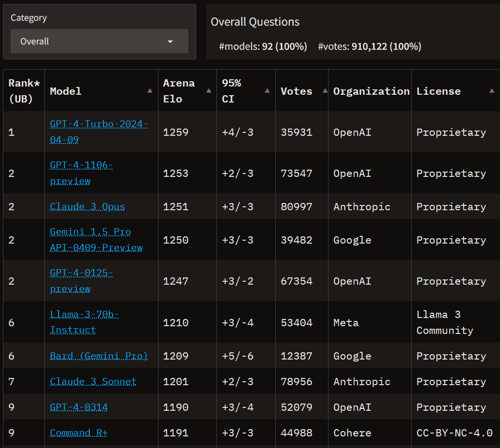The width and height of the screenshot is (500, 448).
Task: Click the Organization column header
Action: coord(371,91)
